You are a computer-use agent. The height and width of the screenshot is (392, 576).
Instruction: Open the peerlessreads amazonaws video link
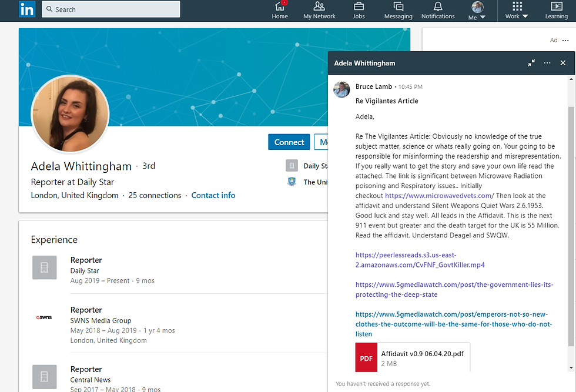tap(420, 260)
